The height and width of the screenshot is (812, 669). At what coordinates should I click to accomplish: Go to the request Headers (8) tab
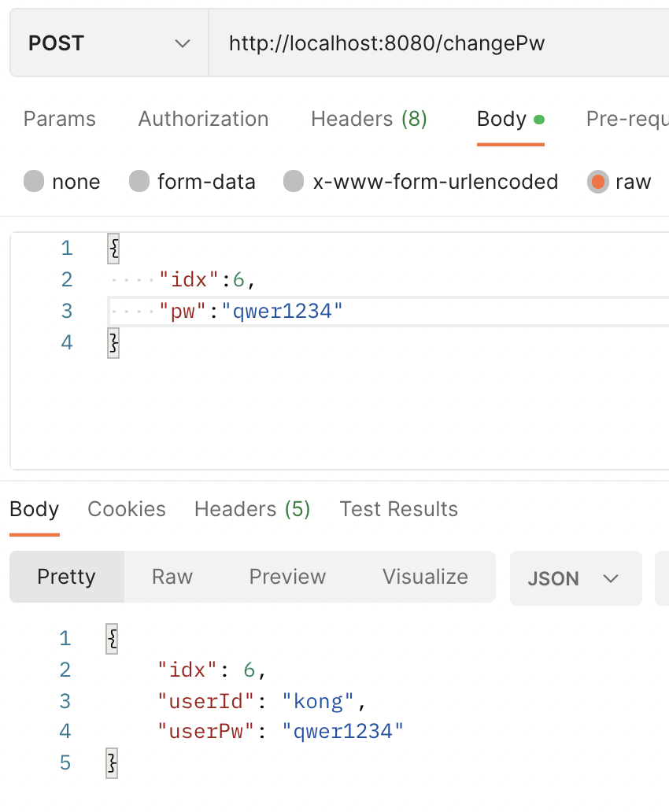(368, 119)
